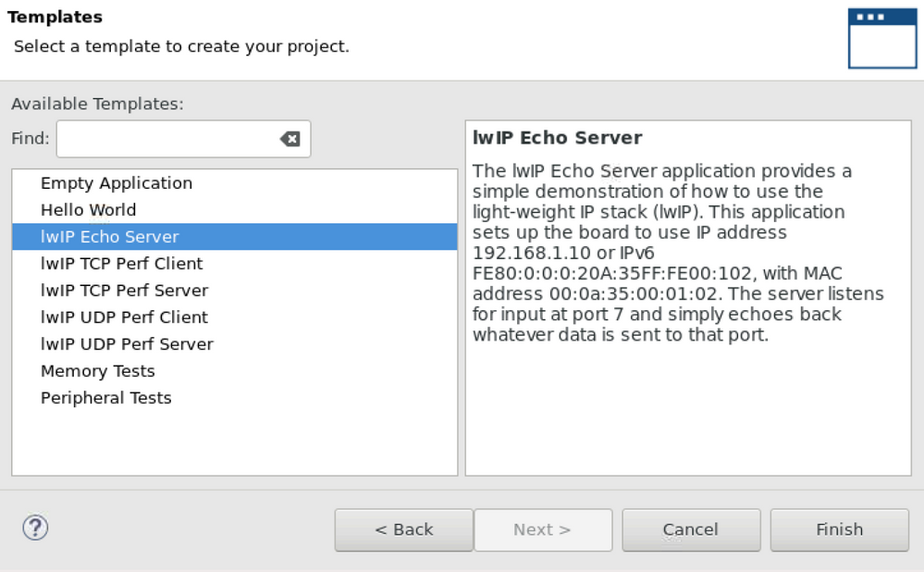
Task: Select the Hello World template
Action: tap(88, 210)
